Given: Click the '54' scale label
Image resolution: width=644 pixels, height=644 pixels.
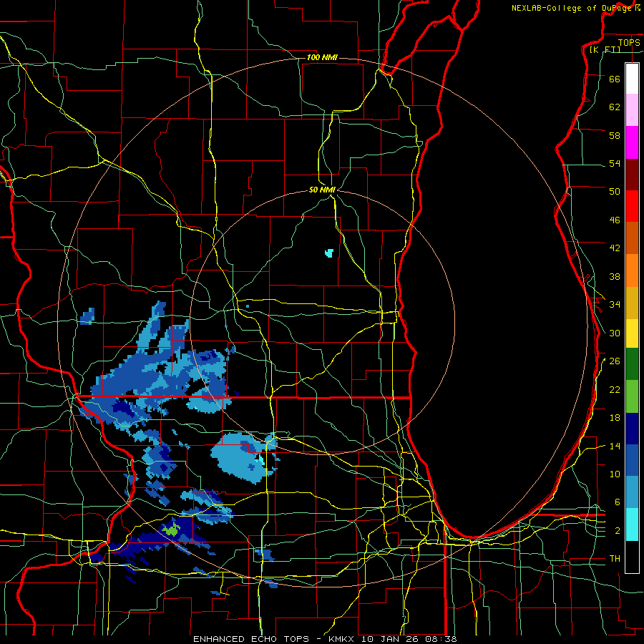Looking at the screenshot, I should pos(615,163).
